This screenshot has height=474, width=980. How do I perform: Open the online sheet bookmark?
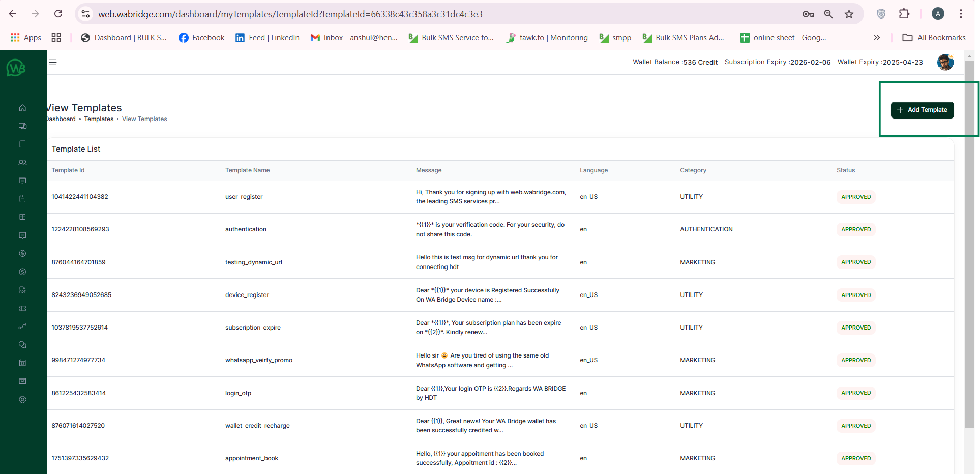783,38
